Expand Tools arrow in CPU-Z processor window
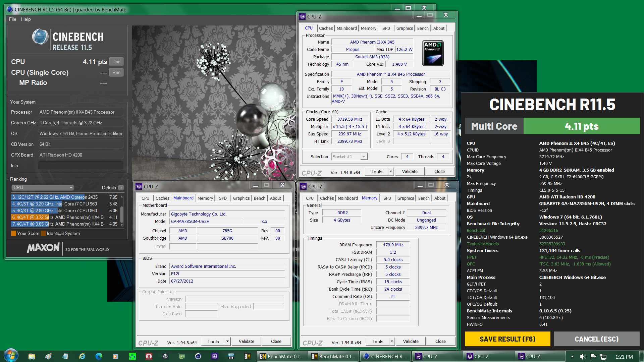This screenshot has height=362, width=644. coord(390,171)
